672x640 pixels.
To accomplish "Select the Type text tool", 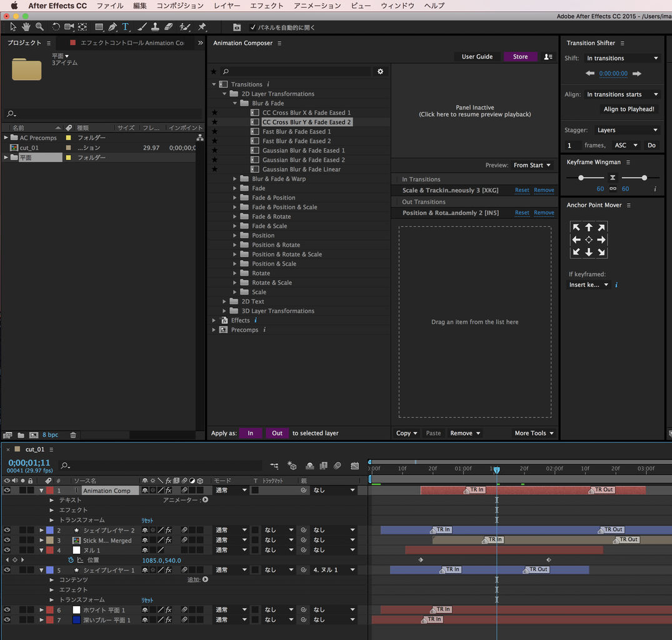I will click(126, 27).
